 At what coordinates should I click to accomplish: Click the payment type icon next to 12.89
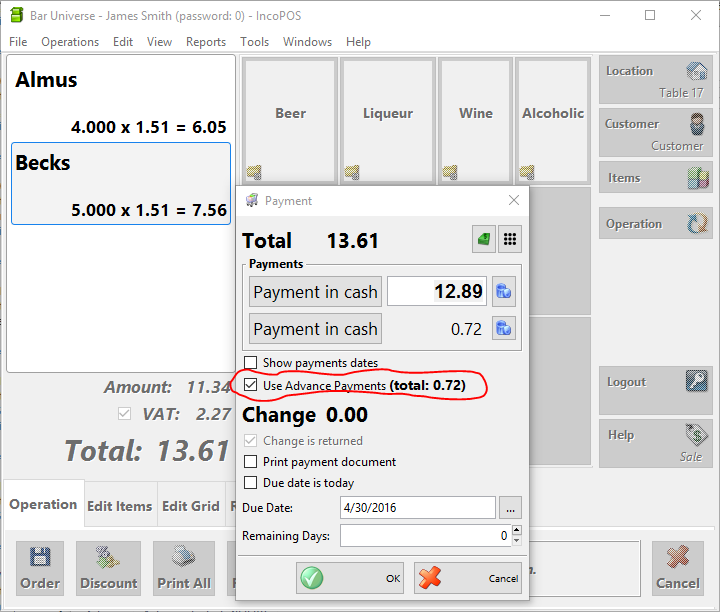click(x=504, y=291)
